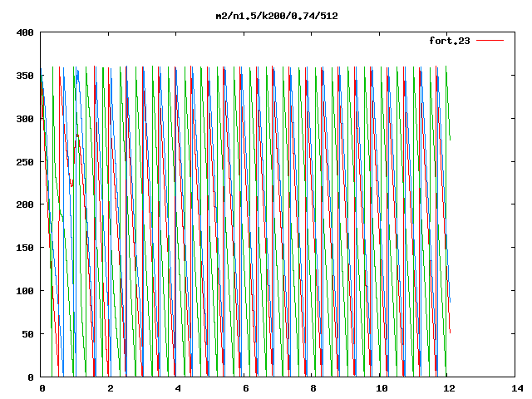Click y-axis label 350
Screen dimensions: 532x399
(25, 76)
